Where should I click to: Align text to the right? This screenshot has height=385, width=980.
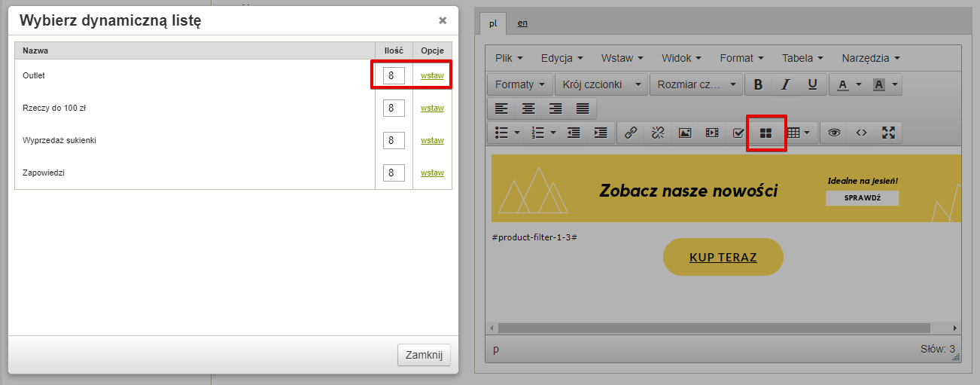[555, 108]
